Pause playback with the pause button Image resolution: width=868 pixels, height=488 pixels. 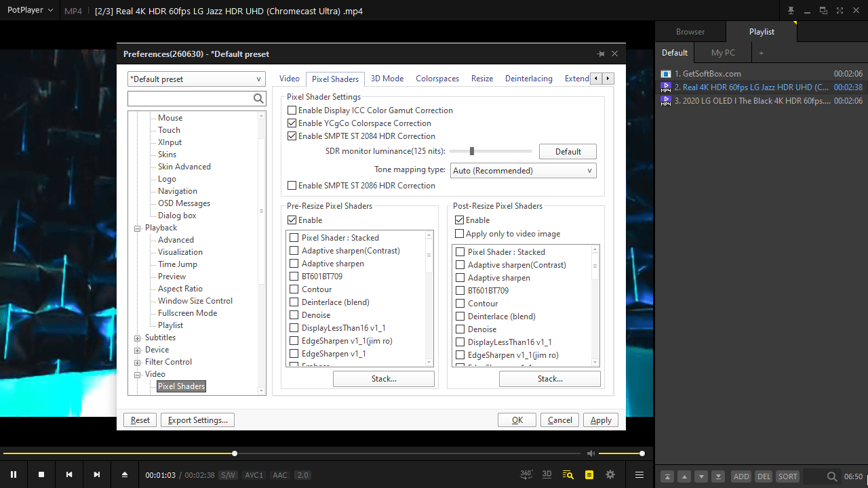pos(14,475)
